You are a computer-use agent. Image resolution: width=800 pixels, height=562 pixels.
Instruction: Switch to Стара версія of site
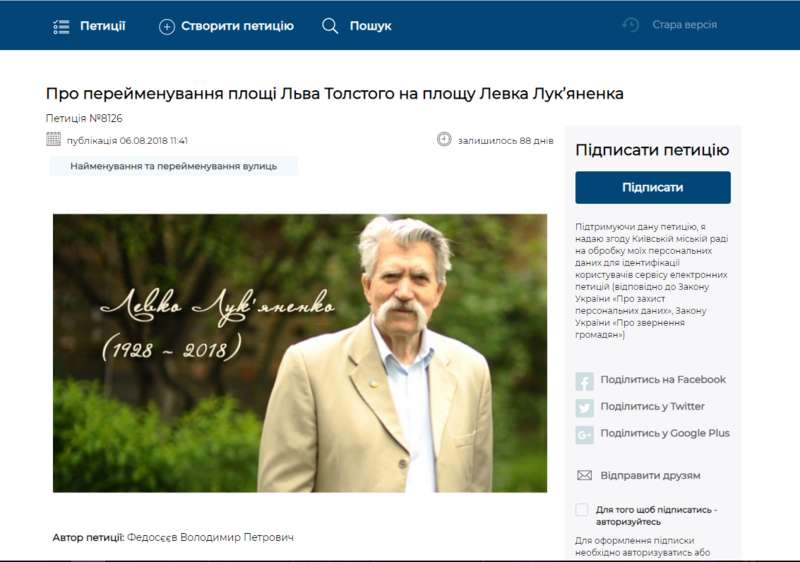(x=684, y=25)
